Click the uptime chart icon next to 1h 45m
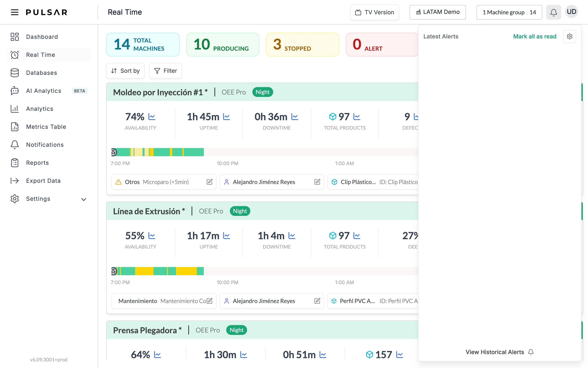Screen dimensions: 588x368 (x=226, y=117)
